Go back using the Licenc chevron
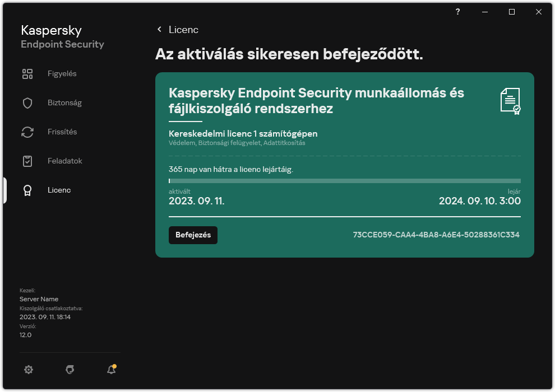The height and width of the screenshot is (392, 555). pyautogui.click(x=159, y=30)
